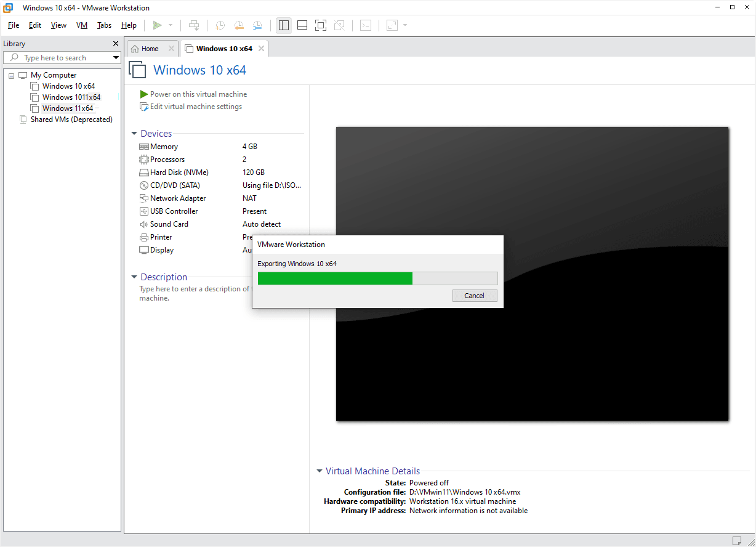Open the Tabs menu
The width and height of the screenshot is (756, 547).
point(105,25)
